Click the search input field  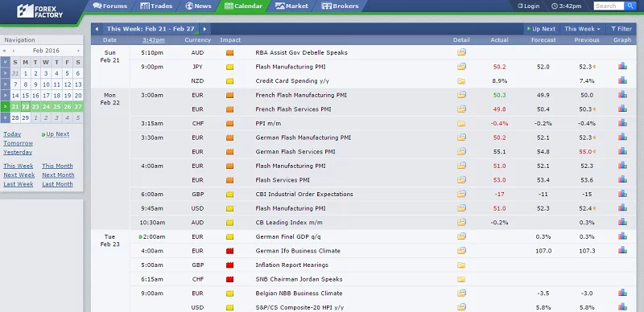click(x=609, y=6)
